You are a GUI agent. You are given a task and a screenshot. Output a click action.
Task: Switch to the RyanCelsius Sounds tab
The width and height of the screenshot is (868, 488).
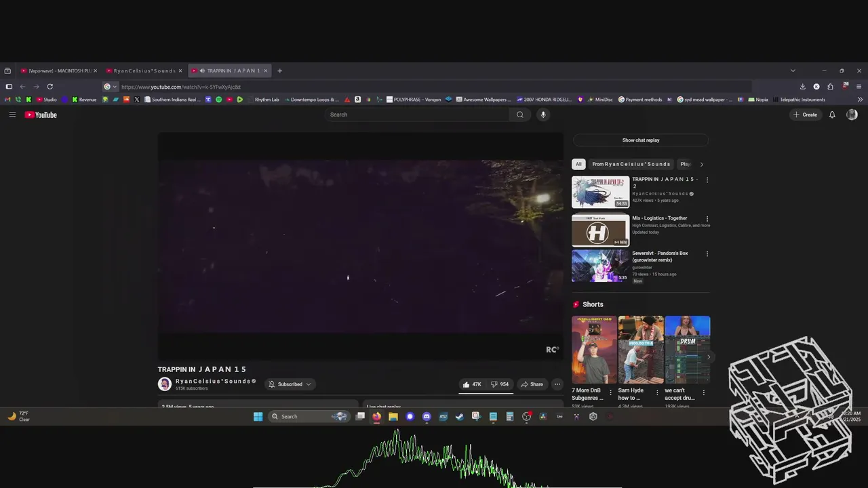pos(144,70)
